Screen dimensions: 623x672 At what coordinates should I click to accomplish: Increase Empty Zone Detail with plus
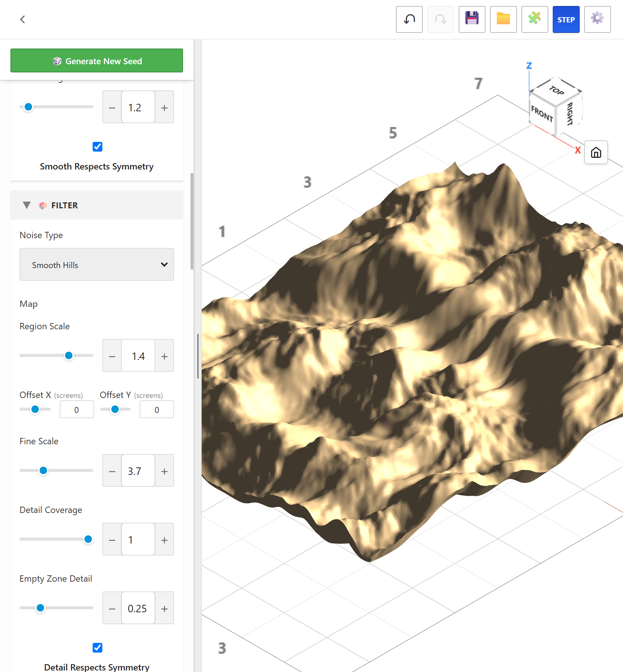click(164, 608)
